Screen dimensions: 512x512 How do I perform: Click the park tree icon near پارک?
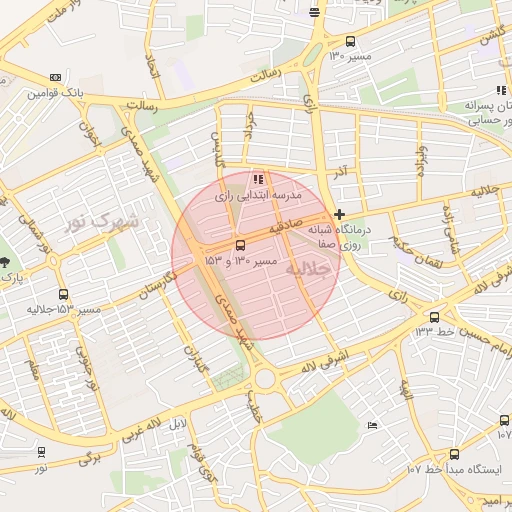coord(4,262)
